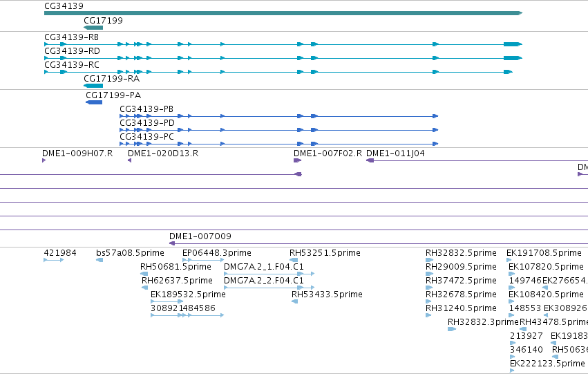Select the CG17199-RA transcript glyph
Image resolution: width=588 pixels, height=374 pixels.
coord(93,86)
